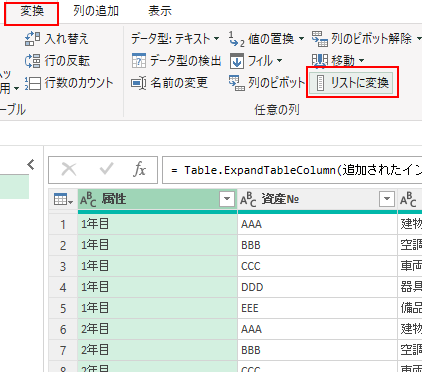The image size is (422, 372).
Task: Confirm the formula with the checkmark icon
Action: 106,170
